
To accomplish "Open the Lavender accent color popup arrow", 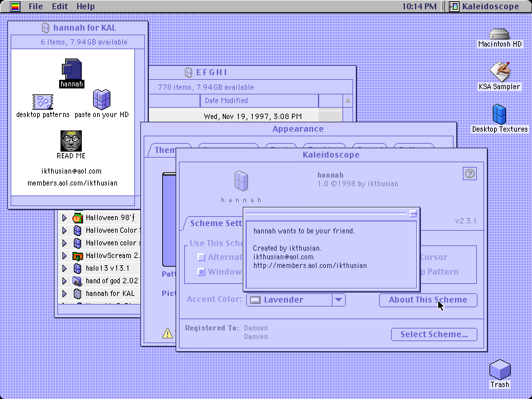I will tap(338, 300).
